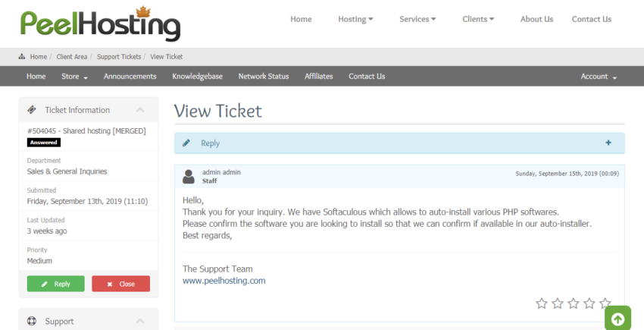Click the lifebuoy icon beside Support
644x330 pixels.
[32, 321]
